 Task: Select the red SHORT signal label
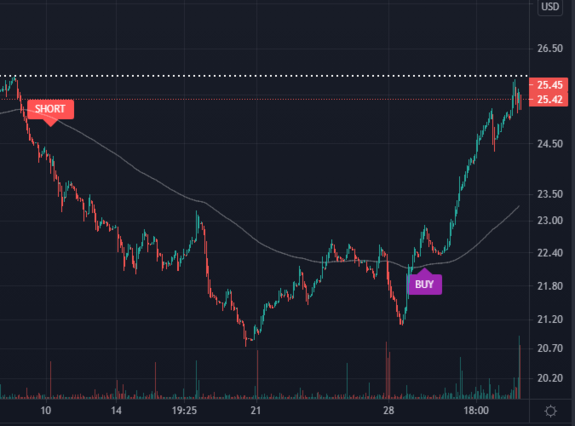pyautogui.click(x=51, y=109)
